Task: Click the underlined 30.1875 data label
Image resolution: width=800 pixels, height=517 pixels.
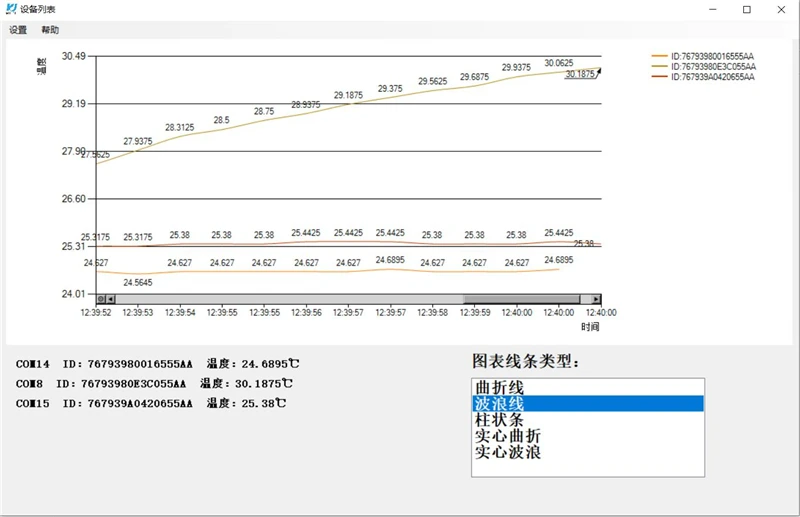Action: tap(580, 75)
